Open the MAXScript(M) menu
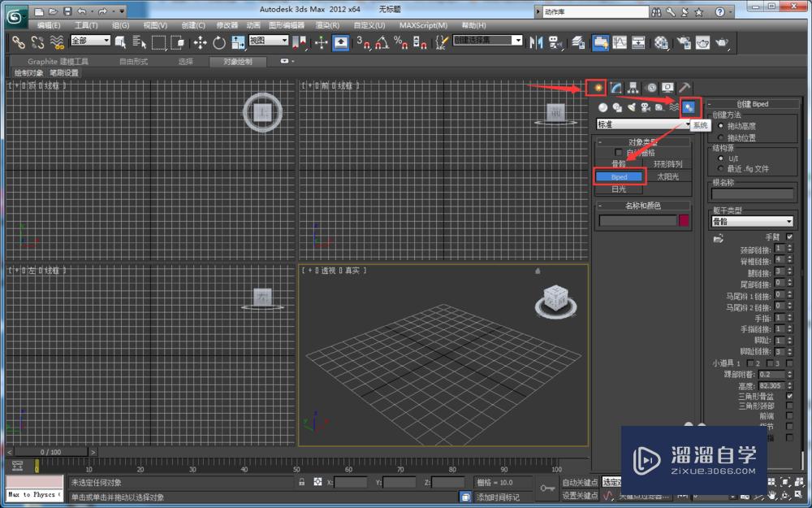The width and height of the screenshot is (812, 508). (x=423, y=25)
